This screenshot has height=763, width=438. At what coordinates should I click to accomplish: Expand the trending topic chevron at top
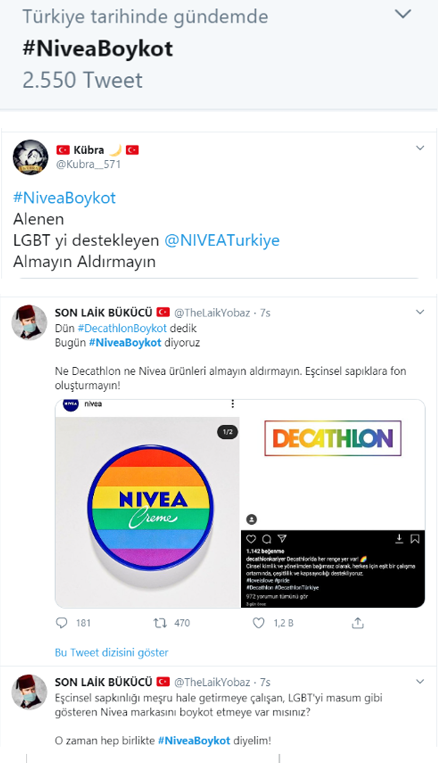403,14
